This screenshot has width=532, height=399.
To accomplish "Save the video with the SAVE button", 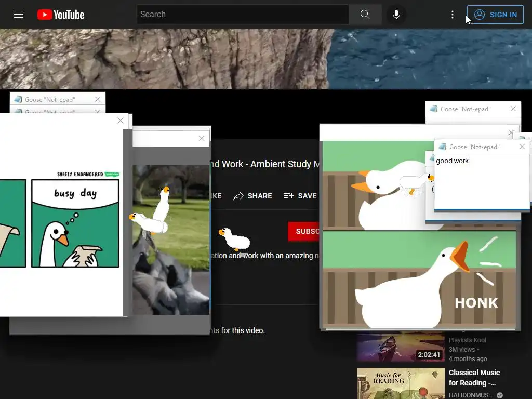I will coord(300,196).
